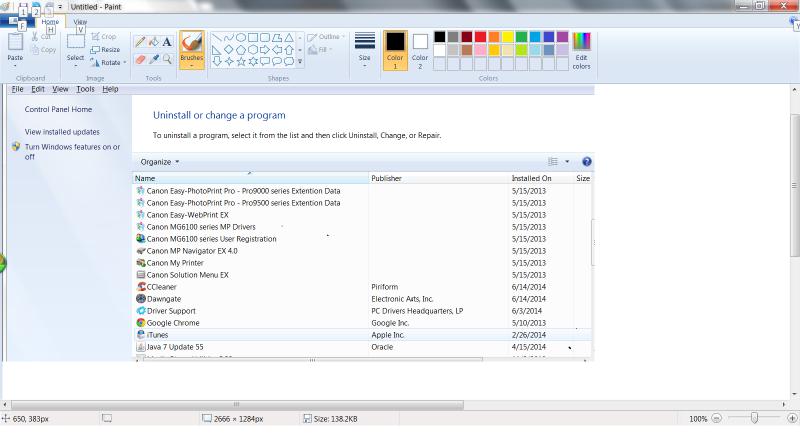
Task: Choose the Triangle shape
Action: tap(289, 38)
